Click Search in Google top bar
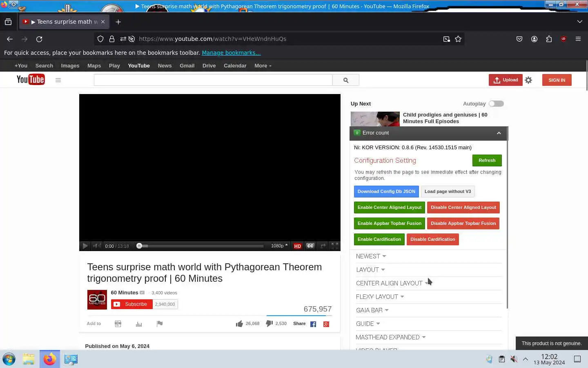The height and width of the screenshot is (368, 588). pyautogui.click(x=44, y=65)
